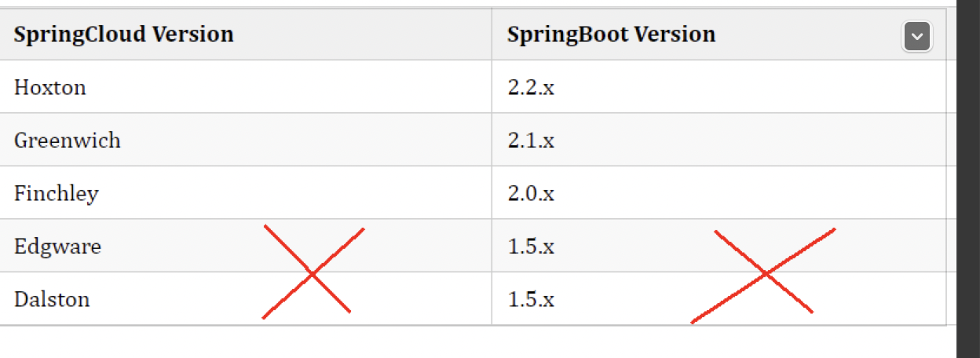The height and width of the screenshot is (358, 980).
Task: Click the chevron dropdown in the table header
Action: point(917,36)
